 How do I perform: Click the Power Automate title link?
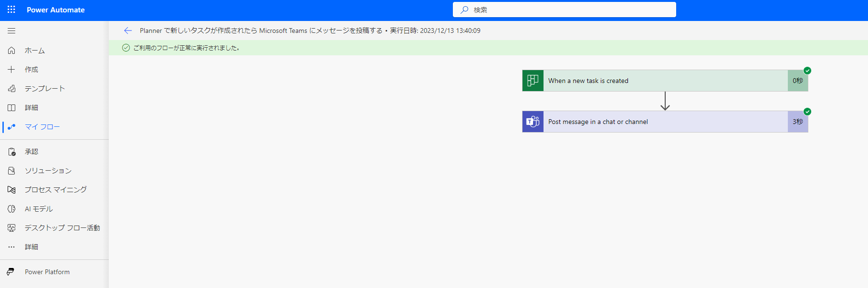[x=56, y=10]
